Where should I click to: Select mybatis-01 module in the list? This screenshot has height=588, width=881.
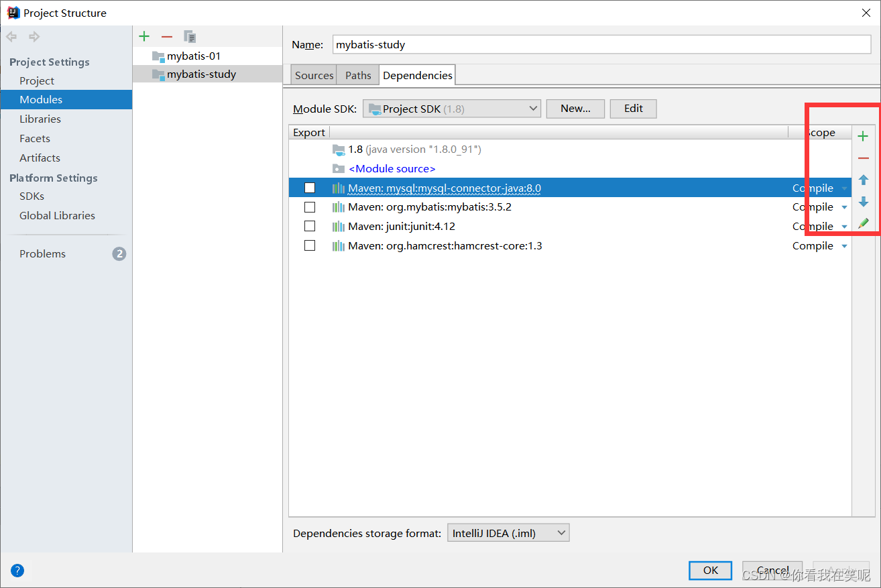point(207,56)
